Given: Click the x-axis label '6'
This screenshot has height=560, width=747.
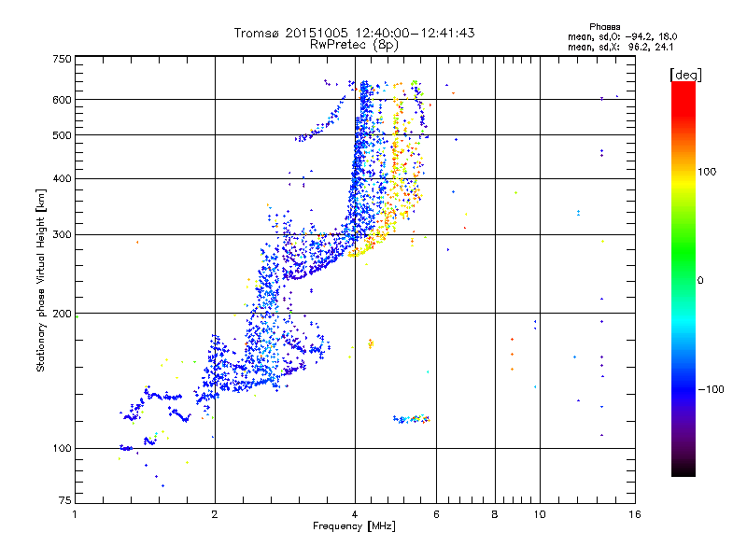Looking at the screenshot, I should pos(436,514).
